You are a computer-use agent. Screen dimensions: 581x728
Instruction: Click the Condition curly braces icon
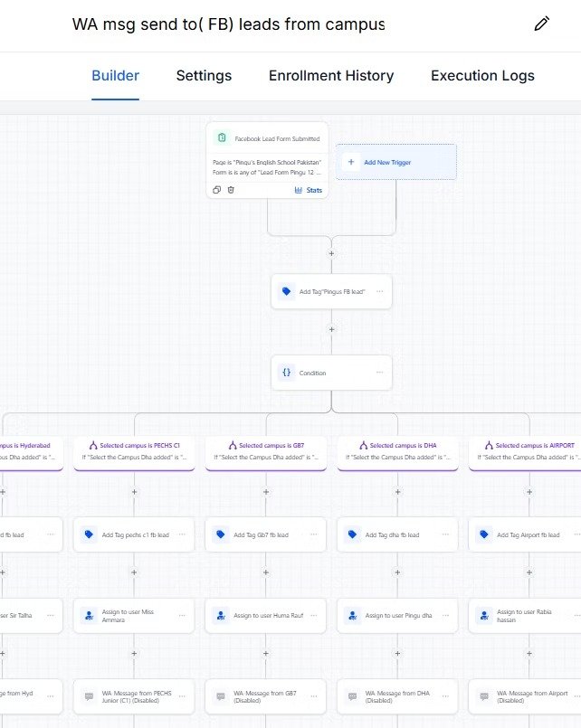tap(287, 373)
